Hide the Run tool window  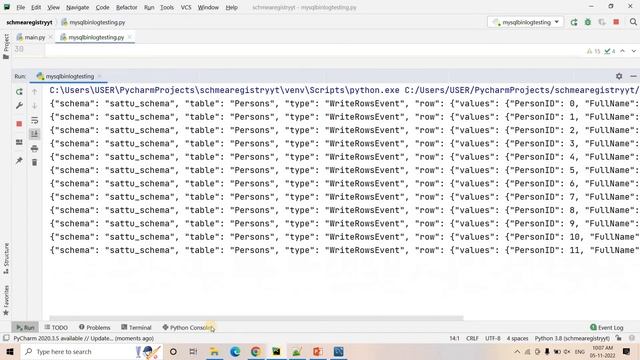(x=633, y=76)
